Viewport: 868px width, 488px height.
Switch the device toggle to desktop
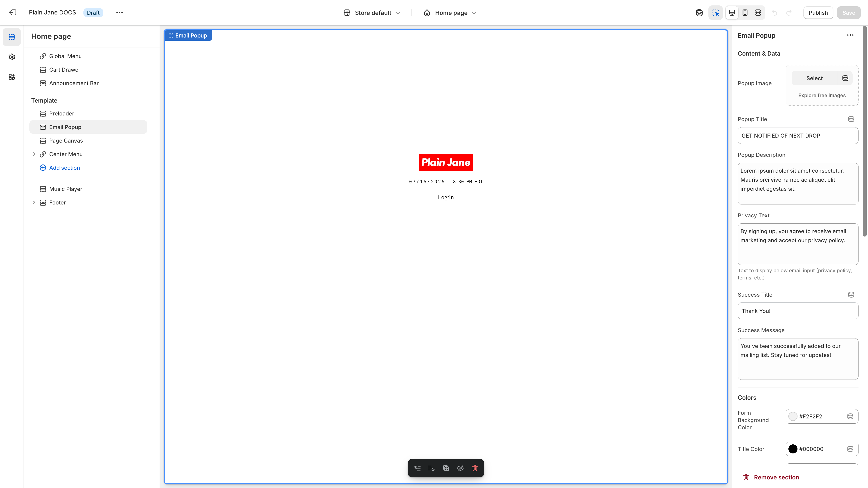click(x=731, y=12)
